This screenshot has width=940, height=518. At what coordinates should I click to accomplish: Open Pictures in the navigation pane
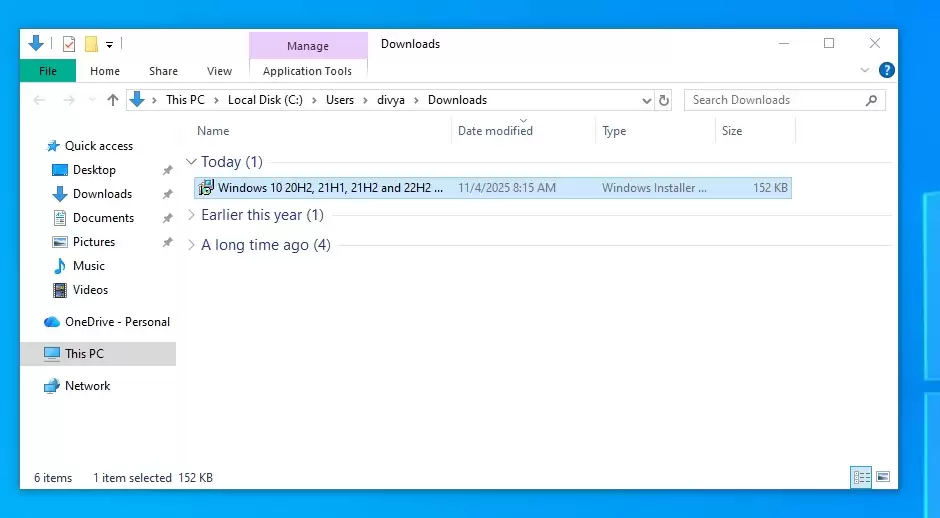(x=94, y=242)
